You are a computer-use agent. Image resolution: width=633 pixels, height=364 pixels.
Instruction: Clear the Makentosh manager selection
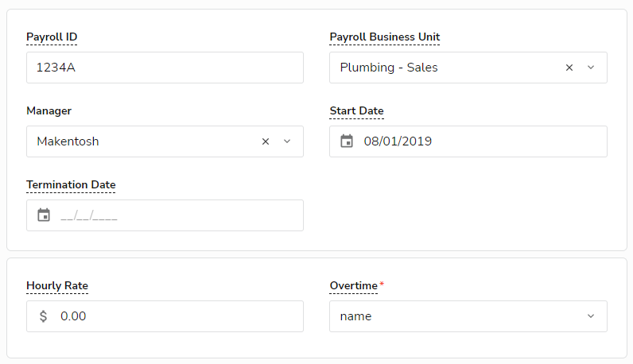266,141
